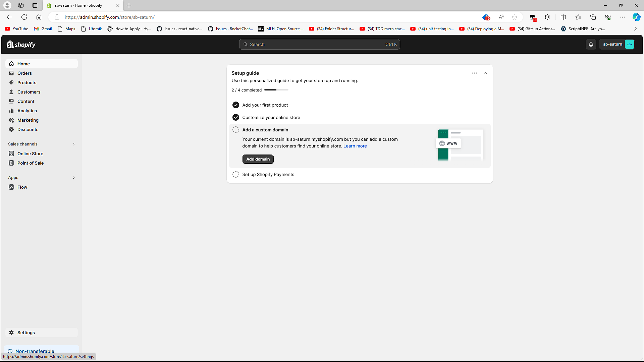Screen dimensions: 644x362
Task: Click the Orders icon in the sidebar
Action: (11, 73)
